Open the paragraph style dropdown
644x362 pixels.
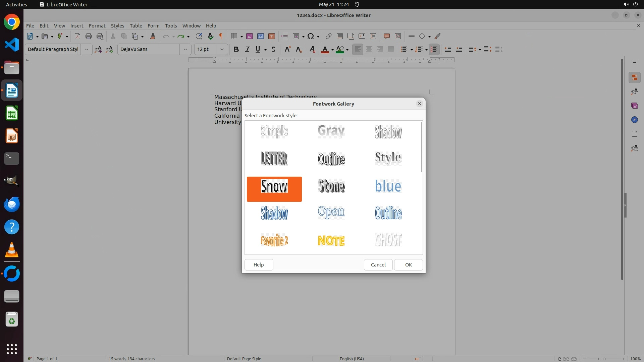point(86,49)
